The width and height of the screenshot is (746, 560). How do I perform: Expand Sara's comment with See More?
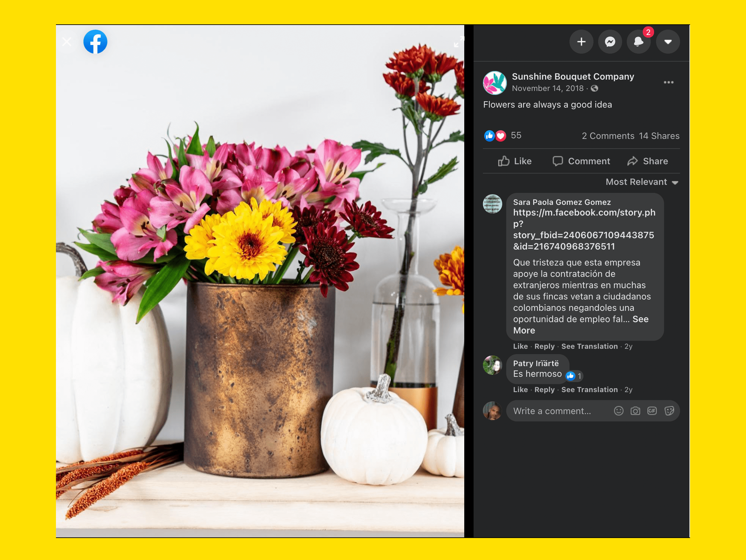(x=640, y=319)
